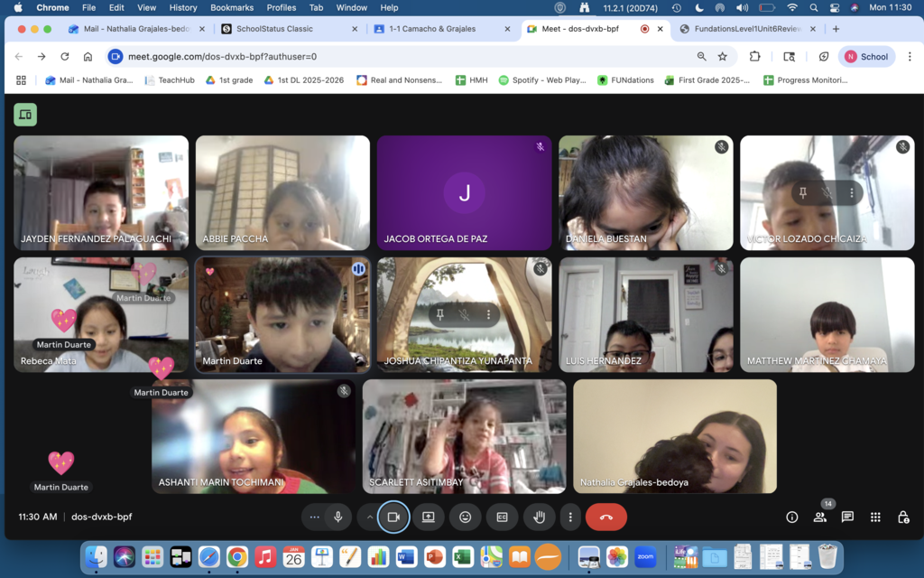Show the people list with 14 participants

819,517
